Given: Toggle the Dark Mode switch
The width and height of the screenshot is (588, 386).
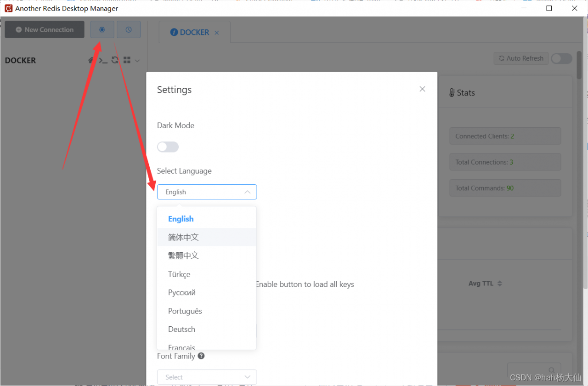Looking at the screenshot, I should pyautogui.click(x=168, y=147).
